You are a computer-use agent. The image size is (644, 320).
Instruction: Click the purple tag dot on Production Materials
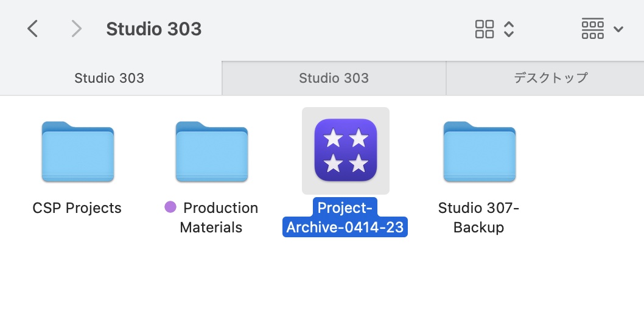pos(170,207)
